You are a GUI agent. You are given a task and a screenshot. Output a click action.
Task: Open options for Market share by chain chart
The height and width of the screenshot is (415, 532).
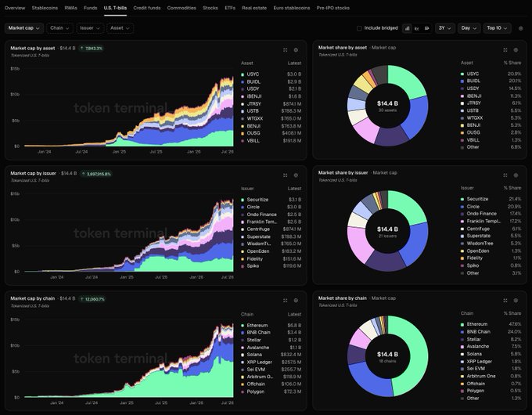[x=516, y=301]
